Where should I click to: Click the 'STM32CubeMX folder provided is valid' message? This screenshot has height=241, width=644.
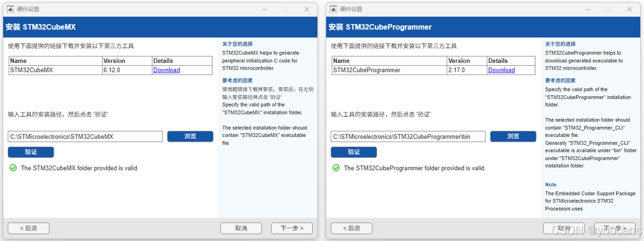pyautogui.click(x=80, y=168)
